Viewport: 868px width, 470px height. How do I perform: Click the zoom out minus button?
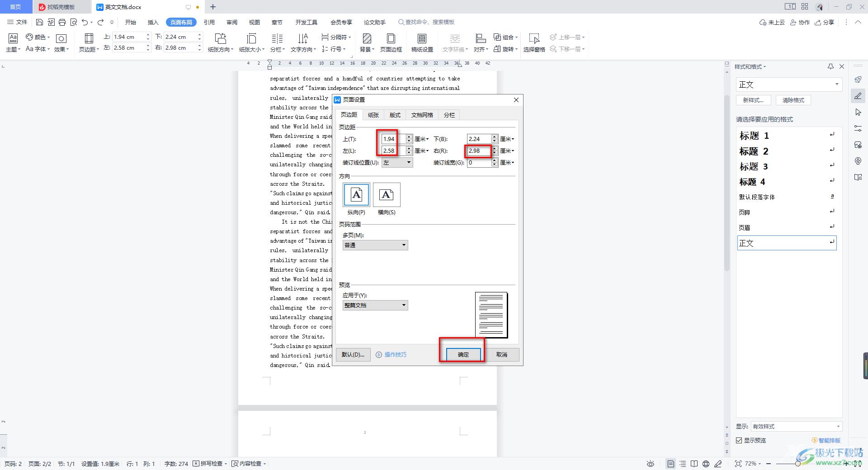tap(769, 464)
